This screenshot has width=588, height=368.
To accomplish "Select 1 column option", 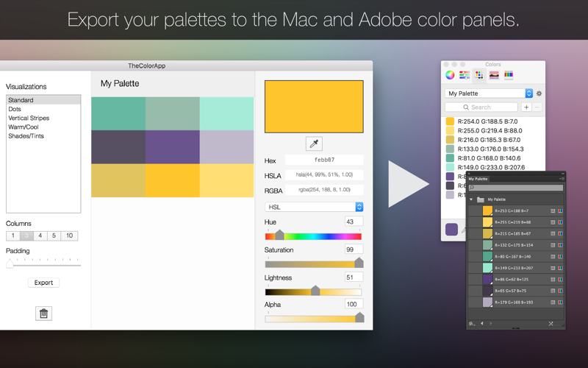I will pyautogui.click(x=12, y=236).
